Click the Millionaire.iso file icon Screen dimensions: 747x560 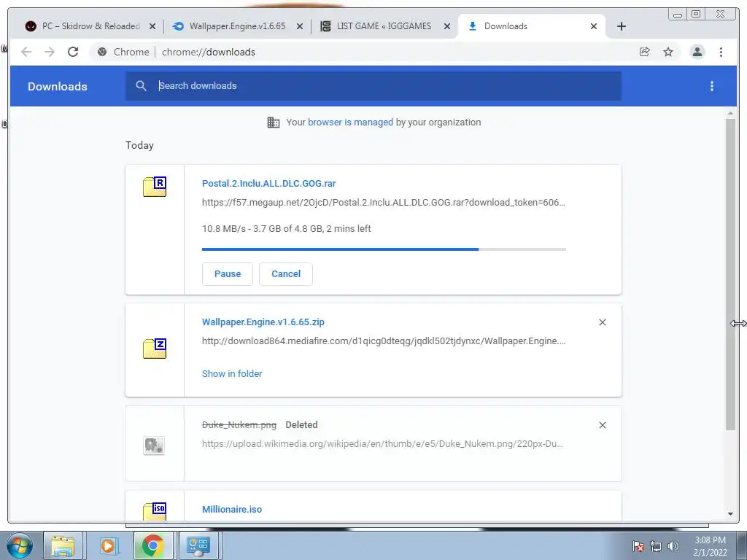coord(155,511)
